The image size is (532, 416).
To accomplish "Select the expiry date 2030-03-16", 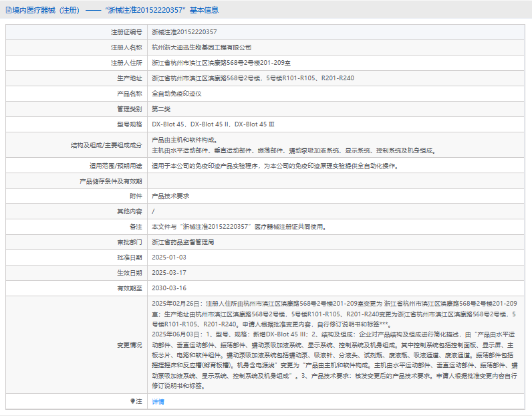I will pyautogui.click(x=169, y=288).
